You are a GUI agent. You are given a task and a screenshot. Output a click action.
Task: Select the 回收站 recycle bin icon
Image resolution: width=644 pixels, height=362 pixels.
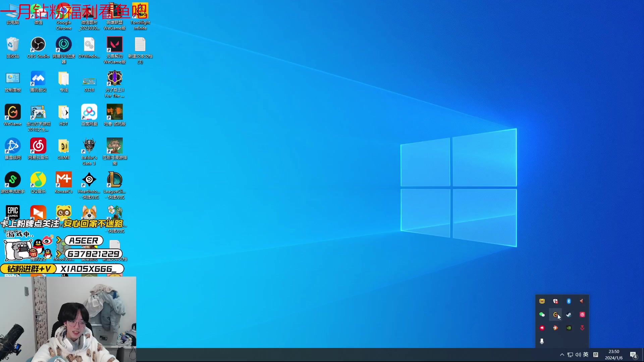[13, 47]
